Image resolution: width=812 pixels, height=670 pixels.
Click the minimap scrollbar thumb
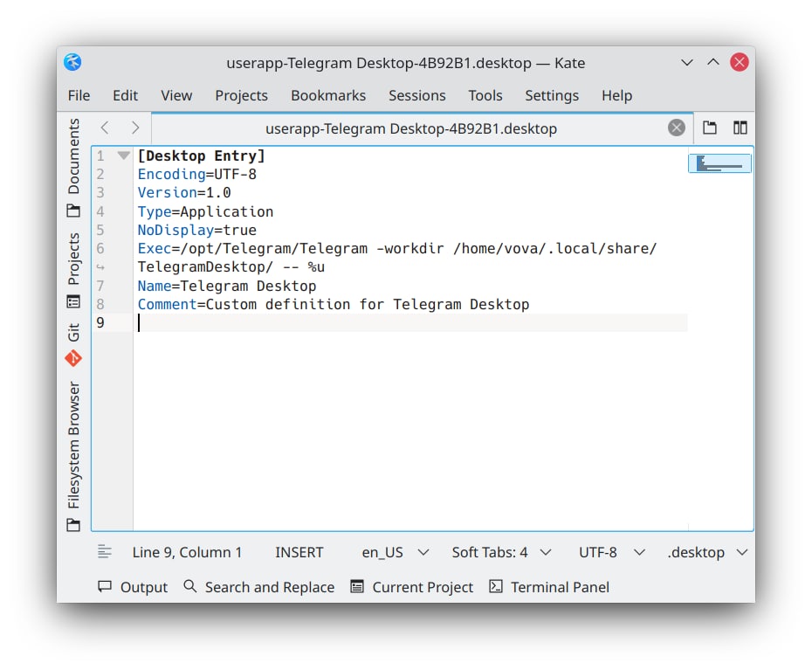click(719, 163)
